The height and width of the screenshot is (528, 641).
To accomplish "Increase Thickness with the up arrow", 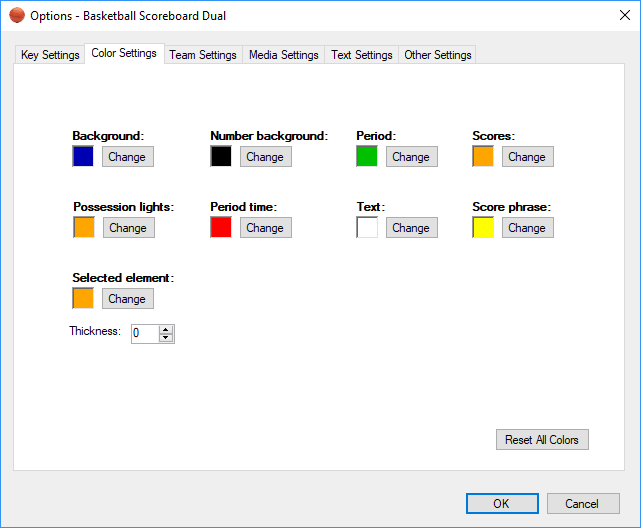I will point(166,329).
